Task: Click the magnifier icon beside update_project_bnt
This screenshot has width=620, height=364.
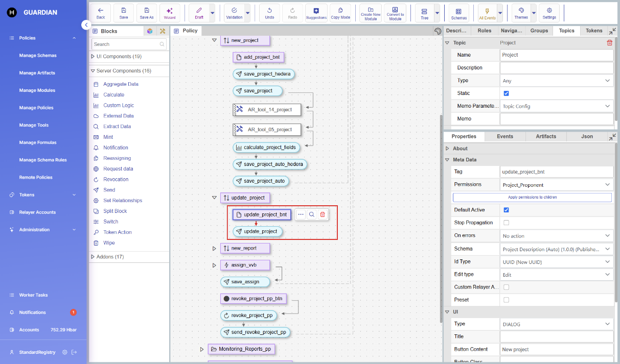Action: pyautogui.click(x=311, y=215)
